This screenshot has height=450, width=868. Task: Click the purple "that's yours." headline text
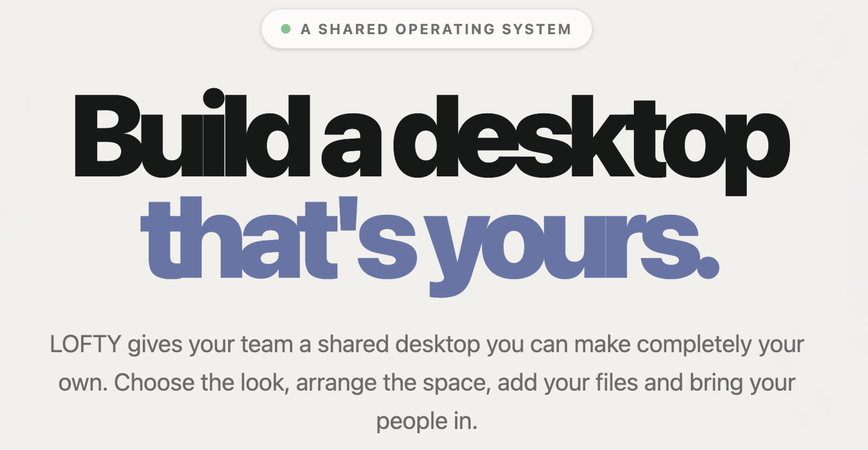click(x=430, y=245)
